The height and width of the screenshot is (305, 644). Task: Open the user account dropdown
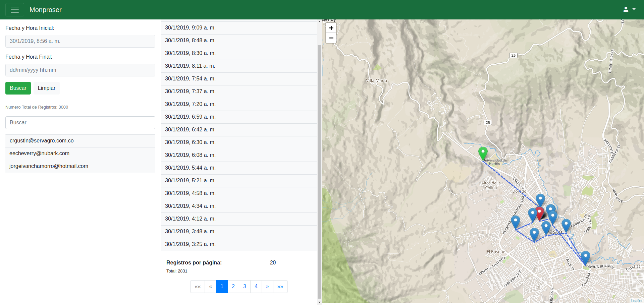[x=629, y=10]
